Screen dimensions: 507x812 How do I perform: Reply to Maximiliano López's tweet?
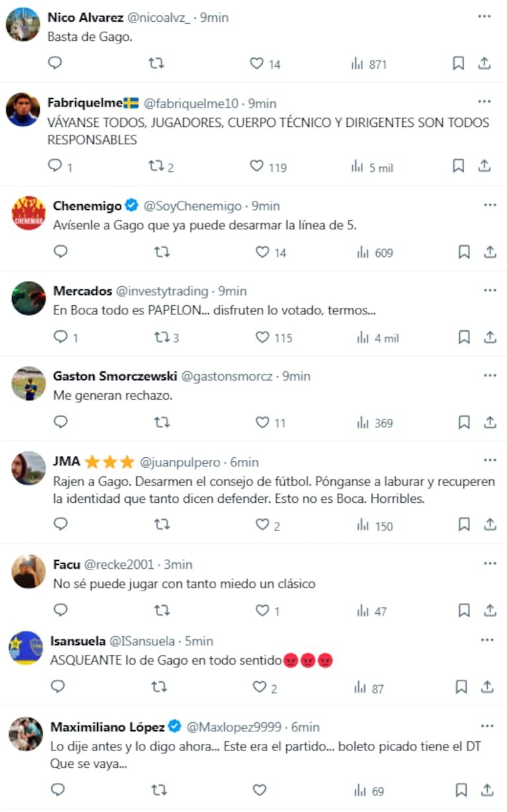pos(58,790)
